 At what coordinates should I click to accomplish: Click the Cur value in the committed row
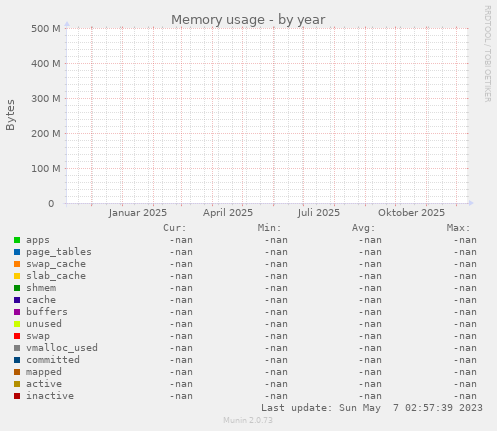pyautogui.click(x=181, y=360)
